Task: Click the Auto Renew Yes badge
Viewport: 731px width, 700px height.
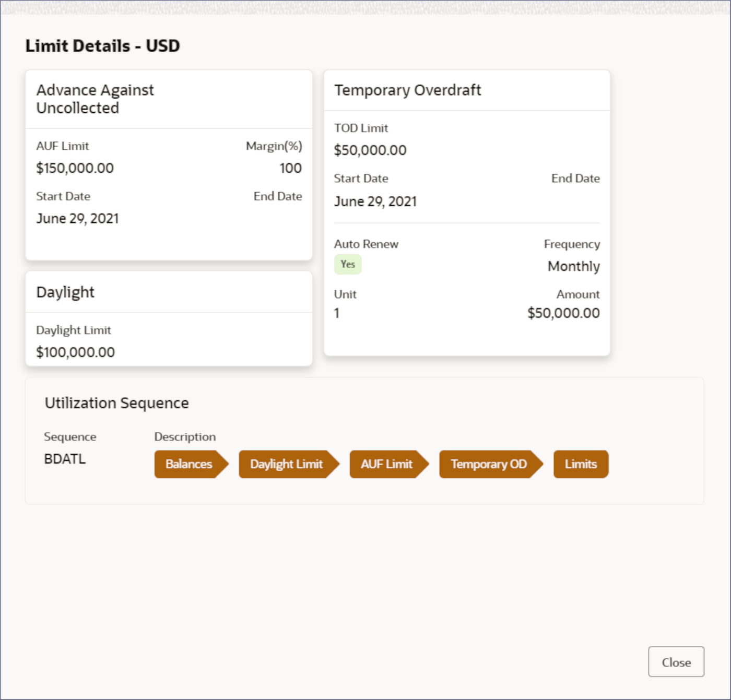Action: (348, 264)
